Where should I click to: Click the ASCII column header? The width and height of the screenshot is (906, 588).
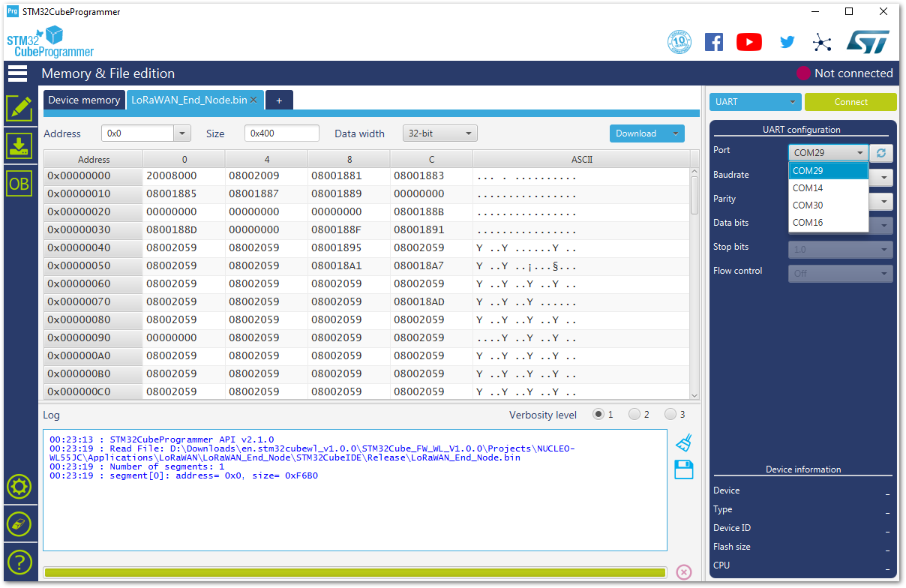582,159
